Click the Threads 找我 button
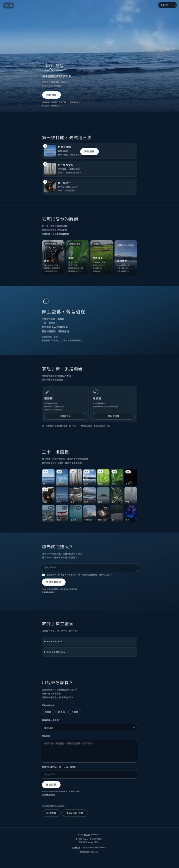Viewport: 179px width, 868px height. [x=75, y=813]
